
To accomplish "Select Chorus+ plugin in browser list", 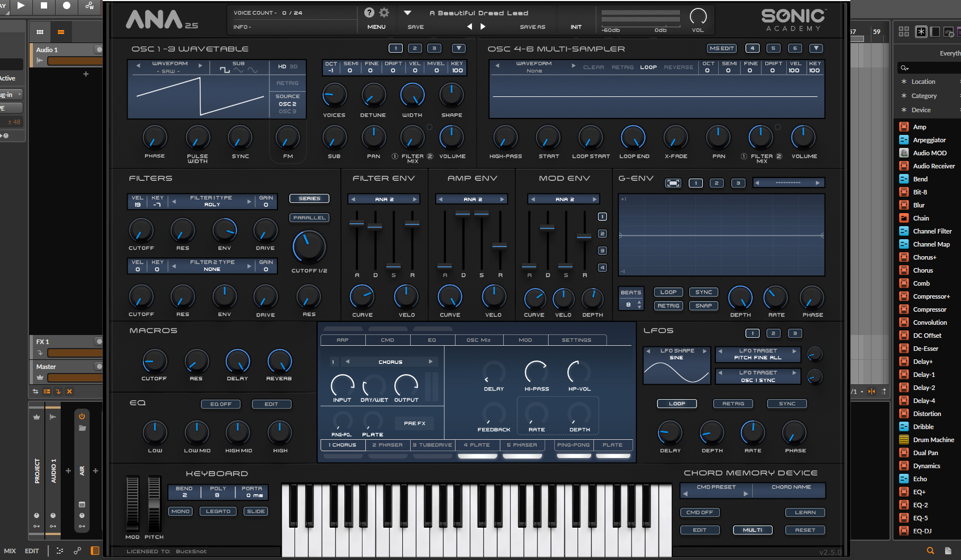I will [x=924, y=257].
